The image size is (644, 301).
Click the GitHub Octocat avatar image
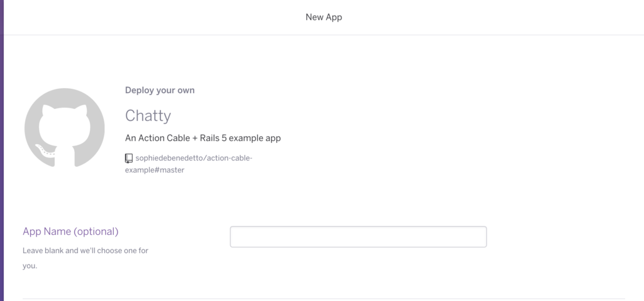tap(65, 127)
